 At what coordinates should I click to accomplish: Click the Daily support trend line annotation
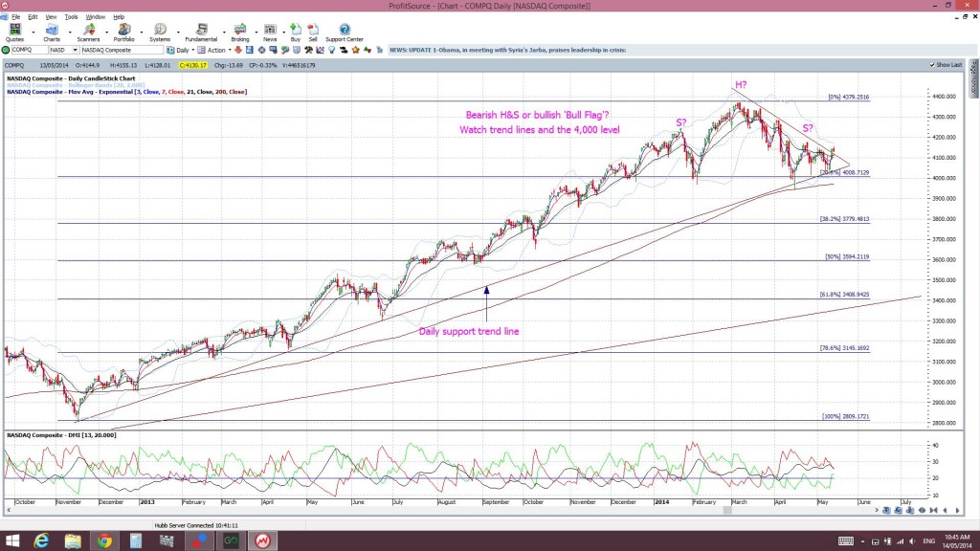[x=469, y=332]
